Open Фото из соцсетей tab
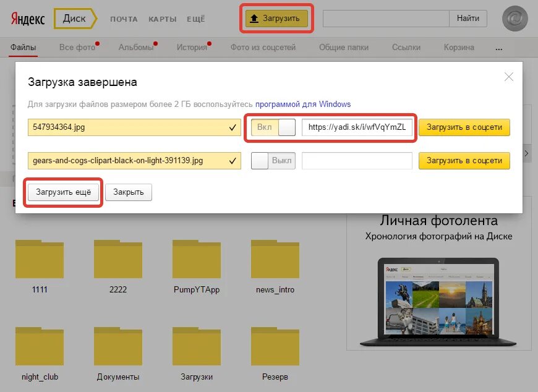 point(263,48)
